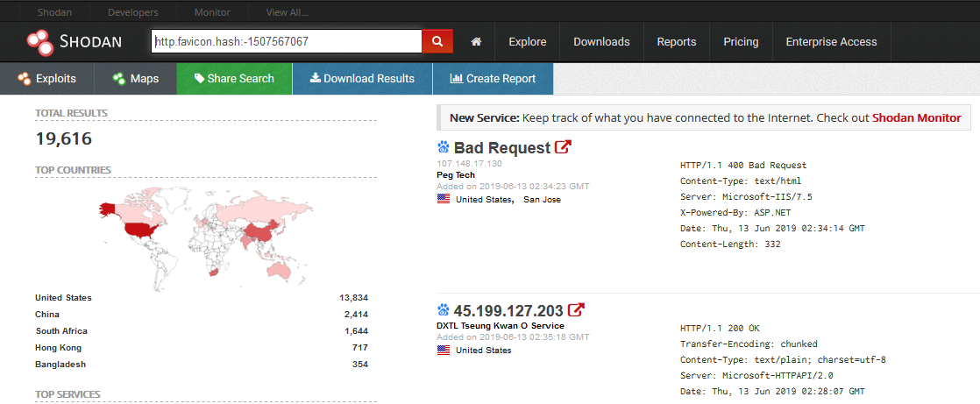Click the Content-Length: 332 line
Image resolution: width=980 pixels, height=404 pixels.
click(x=731, y=245)
